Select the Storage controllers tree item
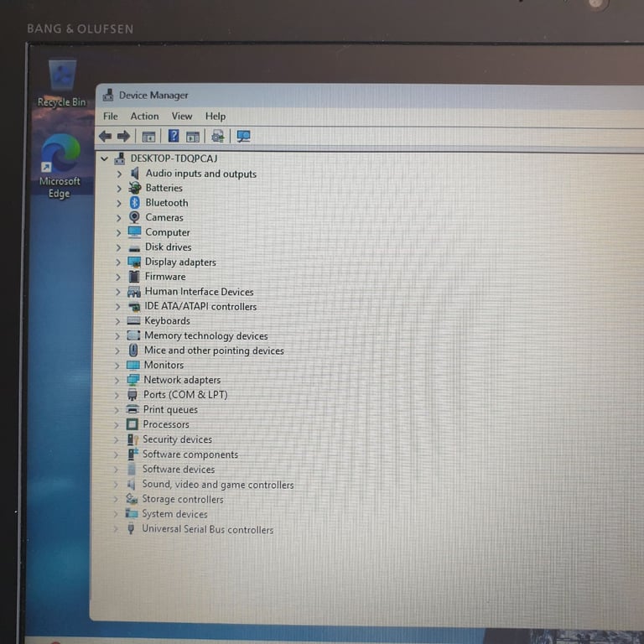644x644 pixels. 182,500
